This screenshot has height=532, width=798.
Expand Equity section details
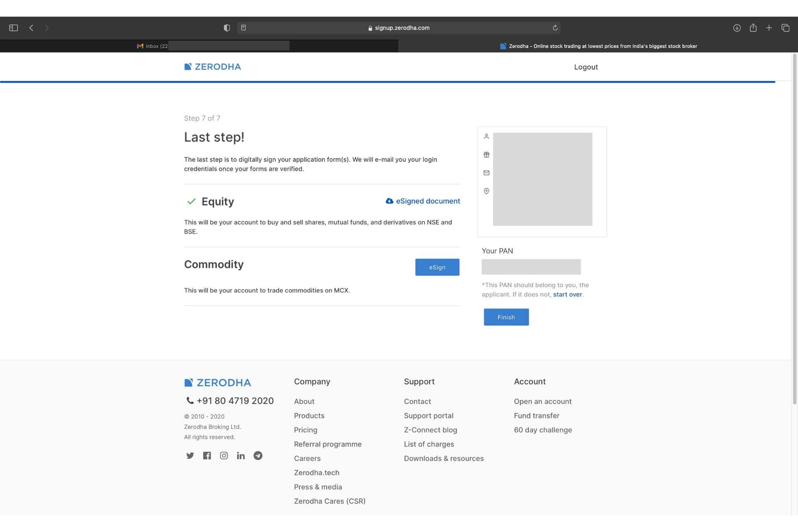coord(218,201)
